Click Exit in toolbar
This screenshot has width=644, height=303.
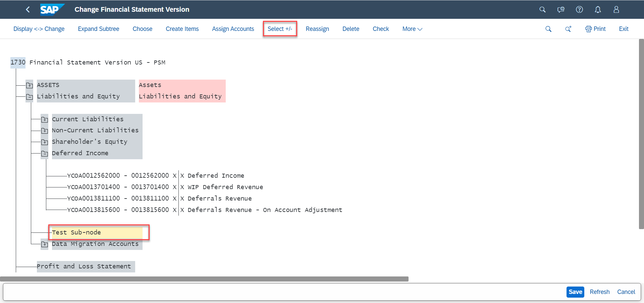[x=624, y=29]
